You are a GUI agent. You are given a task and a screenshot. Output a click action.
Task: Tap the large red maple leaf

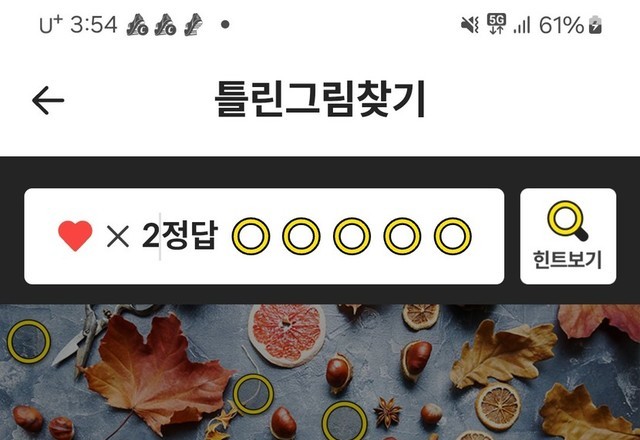(x=157, y=371)
